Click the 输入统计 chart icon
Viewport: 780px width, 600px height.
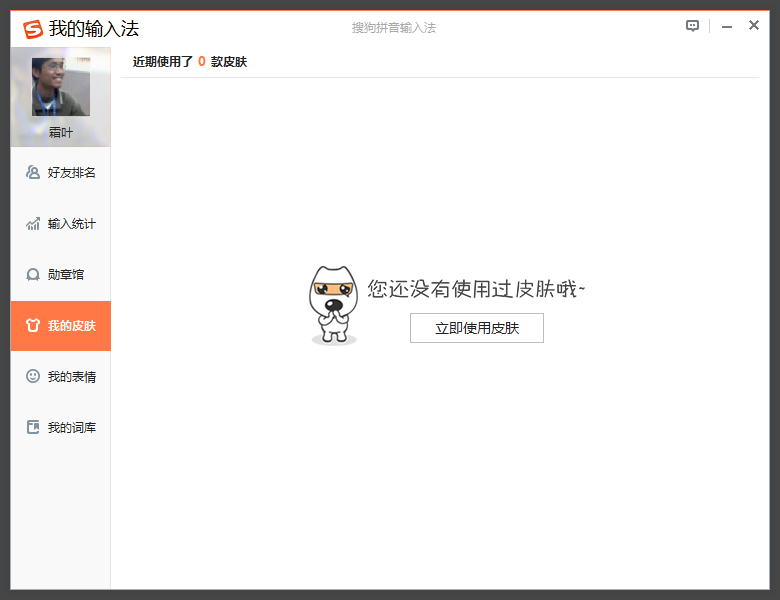[33, 224]
